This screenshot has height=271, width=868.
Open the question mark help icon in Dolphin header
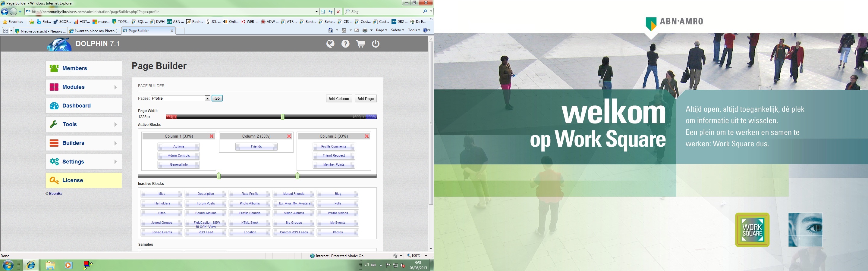345,44
